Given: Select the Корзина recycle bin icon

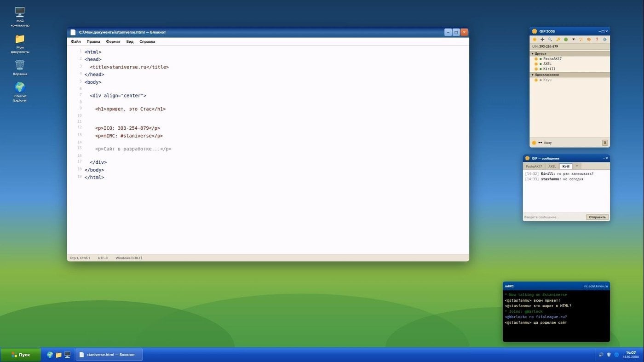Looking at the screenshot, I should click(20, 68).
